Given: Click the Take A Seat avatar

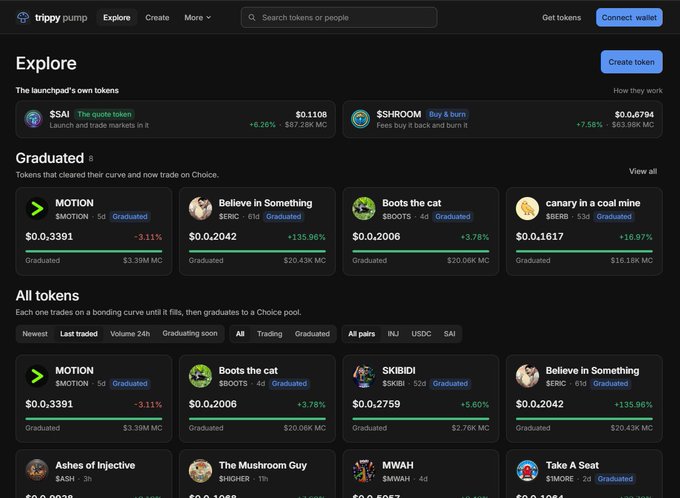Looking at the screenshot, I should [527, 470].
